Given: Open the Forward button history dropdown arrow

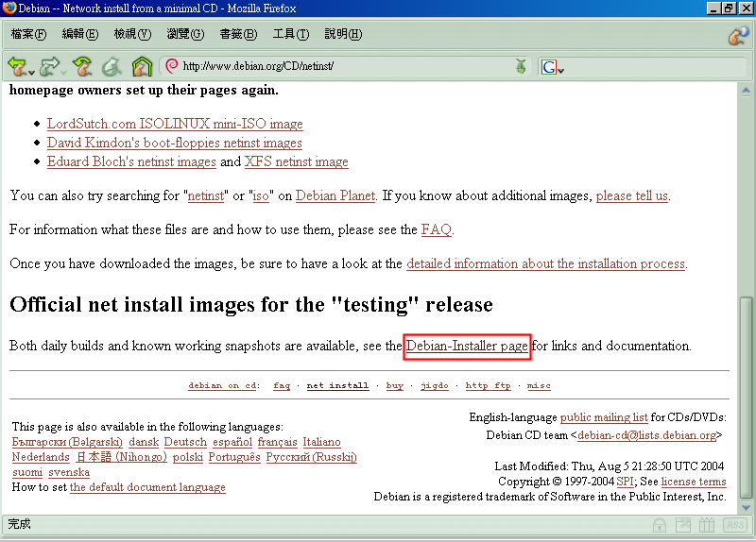Looking at the screenshot, I should 62,71.
